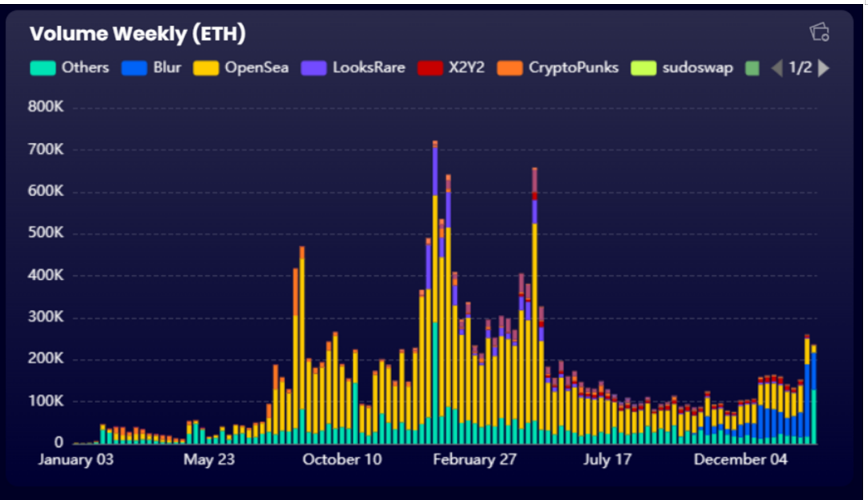The image size is (868, 500).
Task: Click the January 03 x-axis label
Action: tap(76, 460)
